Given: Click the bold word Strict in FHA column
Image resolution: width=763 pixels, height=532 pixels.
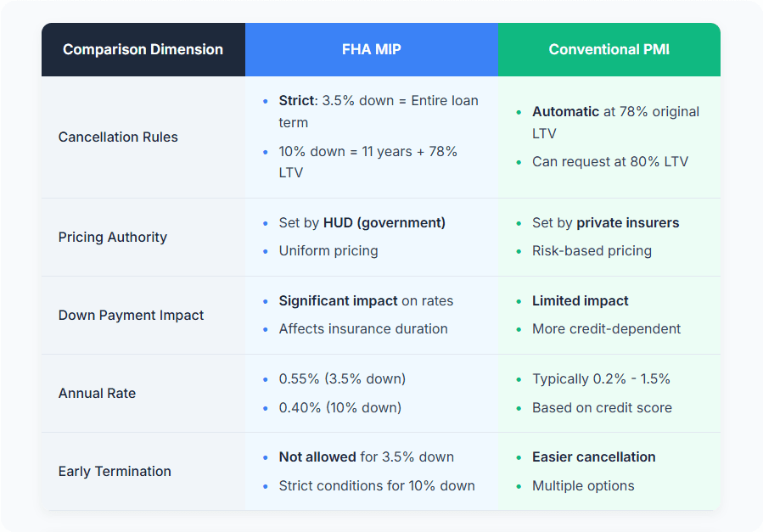Looking at the screenshot, I should [x=296, y=100].
